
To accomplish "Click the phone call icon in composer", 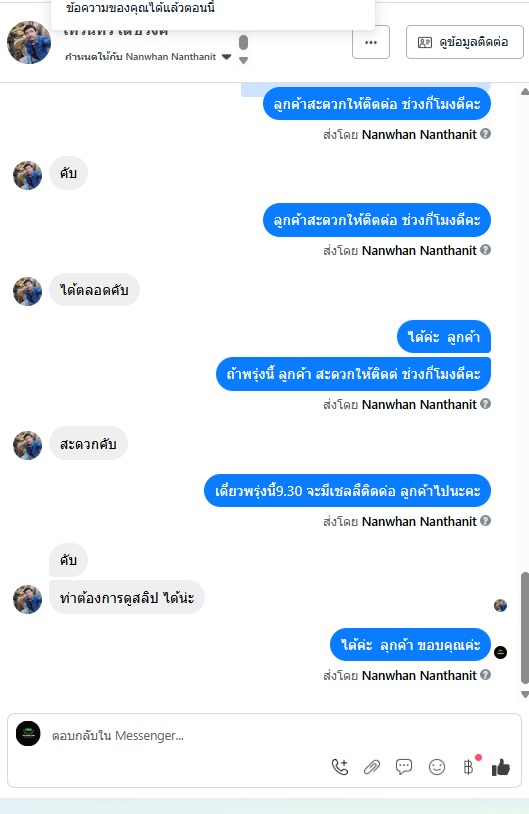I will pos(340,767).
